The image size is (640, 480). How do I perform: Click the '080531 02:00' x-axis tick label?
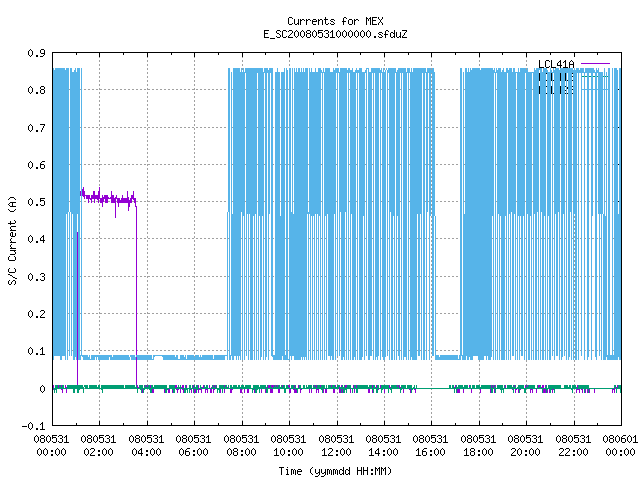click(x=98, y=446)
